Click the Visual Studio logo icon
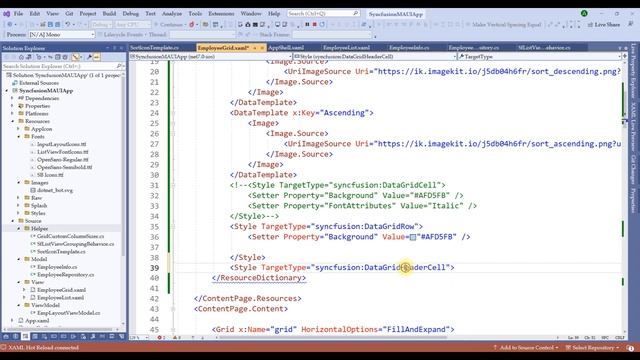Image resolution: width=640 pixels, height=360 pixels. (x=6, y=13)
